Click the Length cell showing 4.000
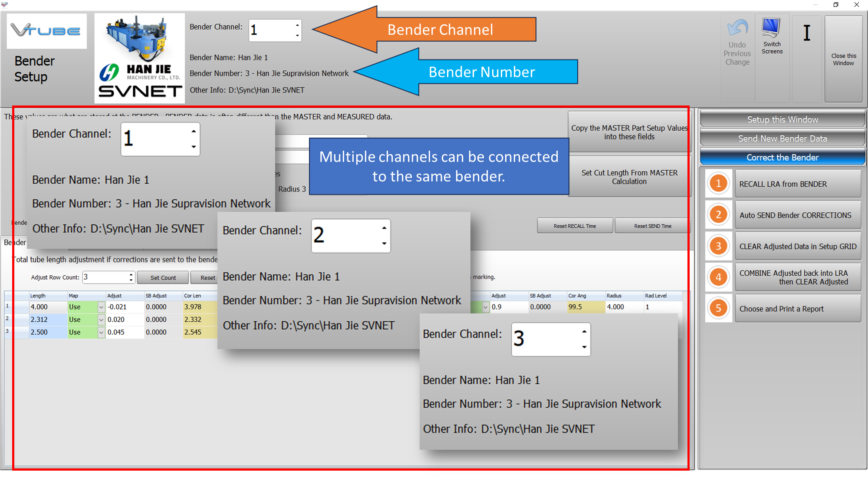Image resolution: width=868 pixels, height=478 pixels. [x=47, y=307]
